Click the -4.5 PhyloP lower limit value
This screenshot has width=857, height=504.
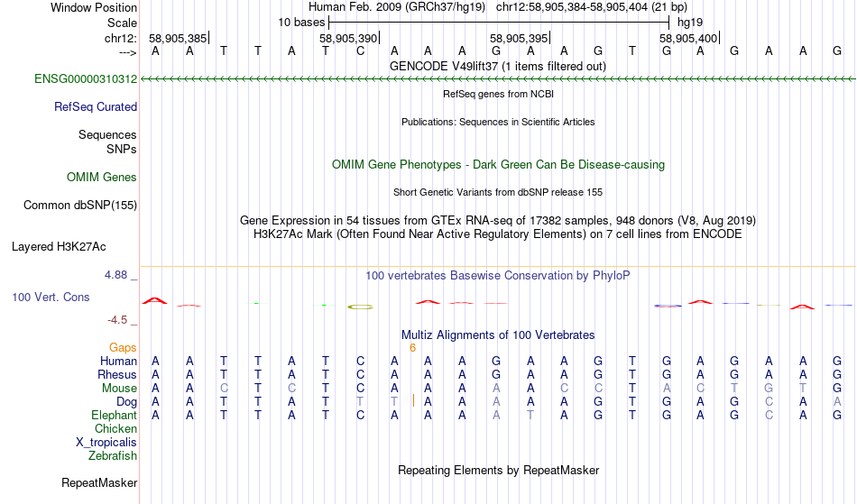117,320
